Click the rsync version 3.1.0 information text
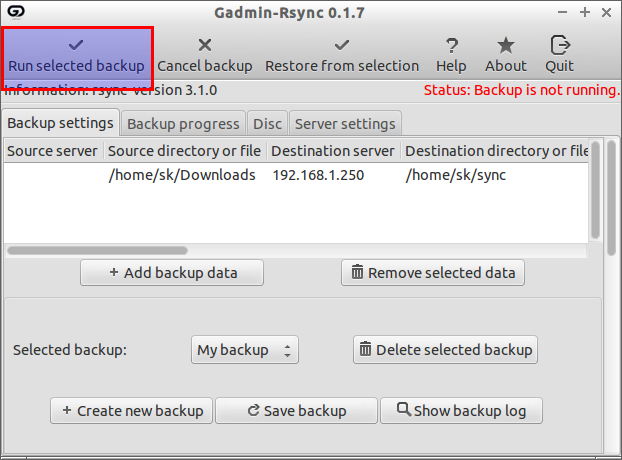This screenshot has width=622, height=460. (x=111, y=90)
